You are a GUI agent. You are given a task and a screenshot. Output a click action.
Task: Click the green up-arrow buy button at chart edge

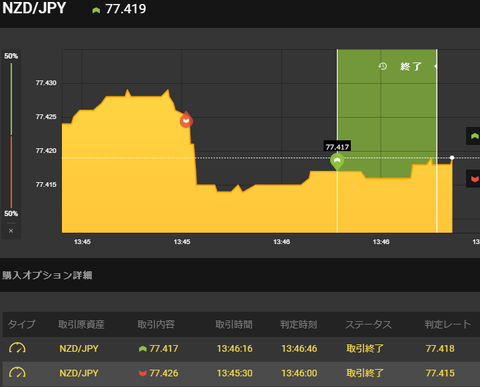(x=473, y=136)
